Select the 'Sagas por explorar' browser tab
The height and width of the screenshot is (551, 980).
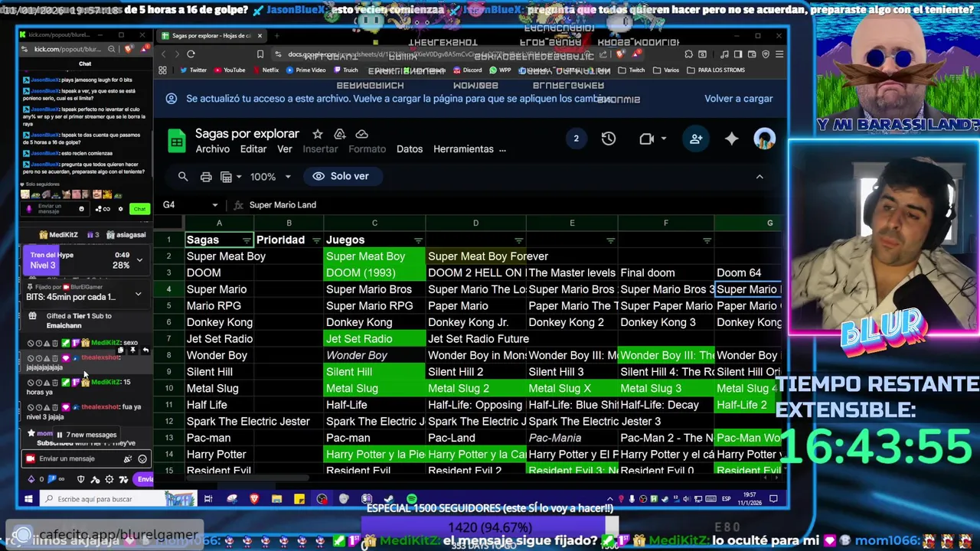(211, 36)
